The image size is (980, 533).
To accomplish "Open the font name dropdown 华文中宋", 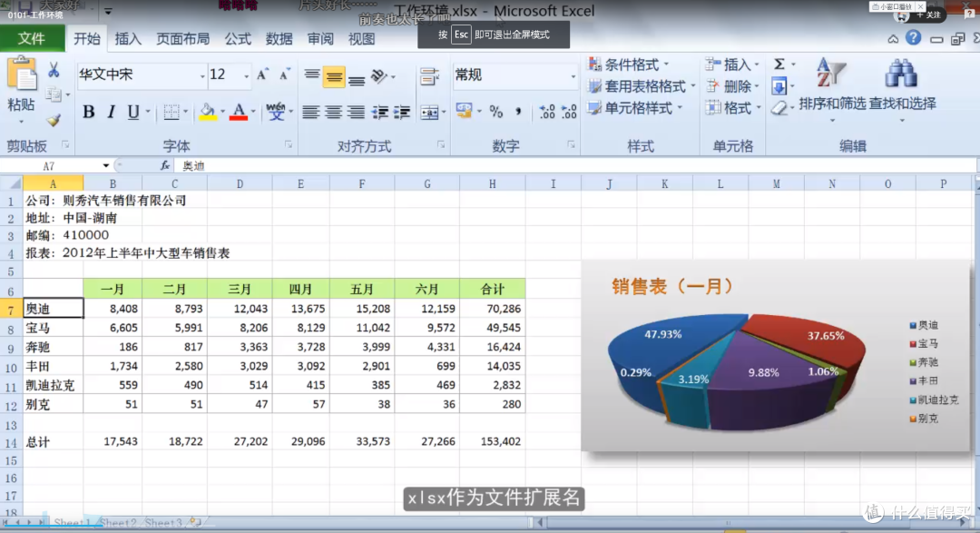I will point(201,76).
